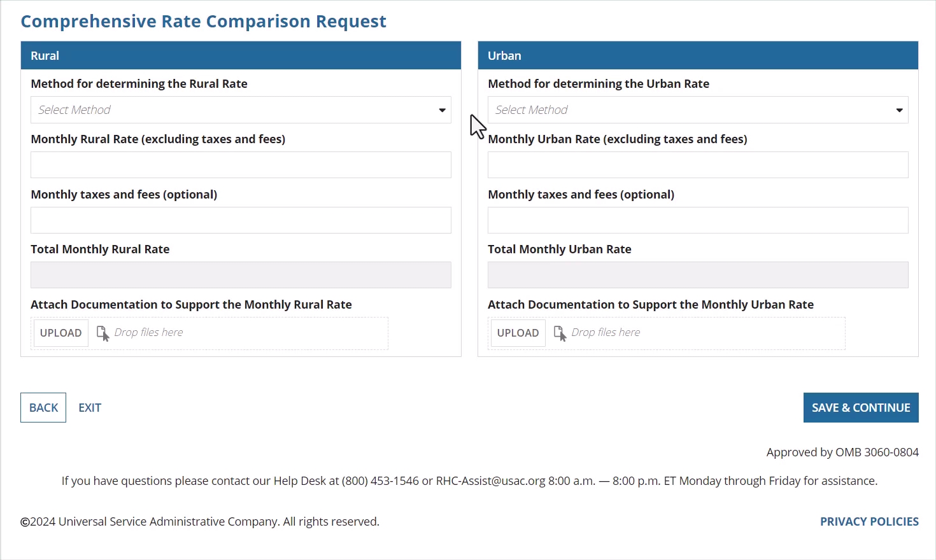
Task: Expand the Rural Select Method combo box
Action: point(241,110)
